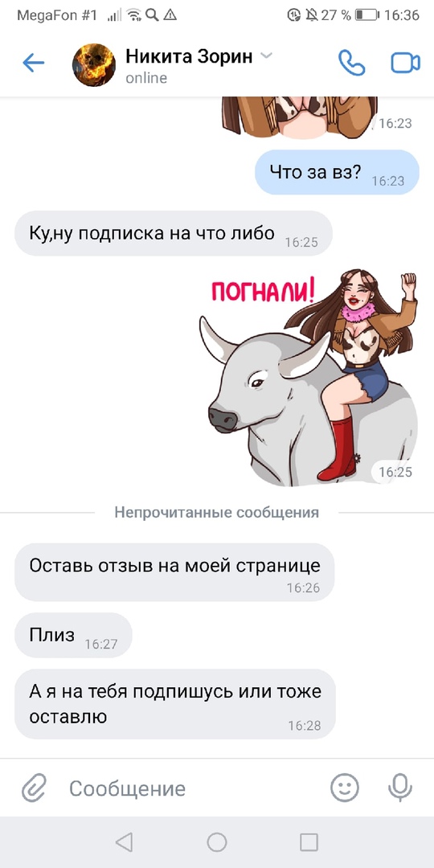This screenshot has width=434, height=868.
Task: Open the partially visible cowgirl sticker at top
Action: click(x=300, y=117)
